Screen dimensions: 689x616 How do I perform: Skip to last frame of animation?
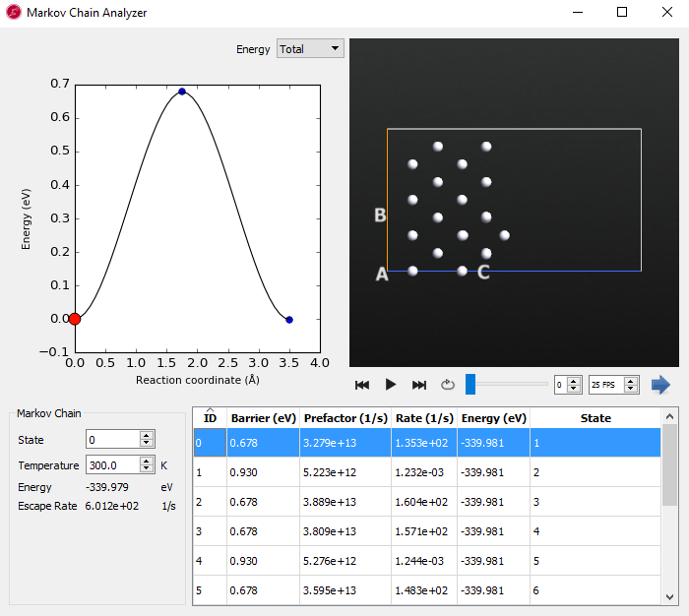click(418, 386)
